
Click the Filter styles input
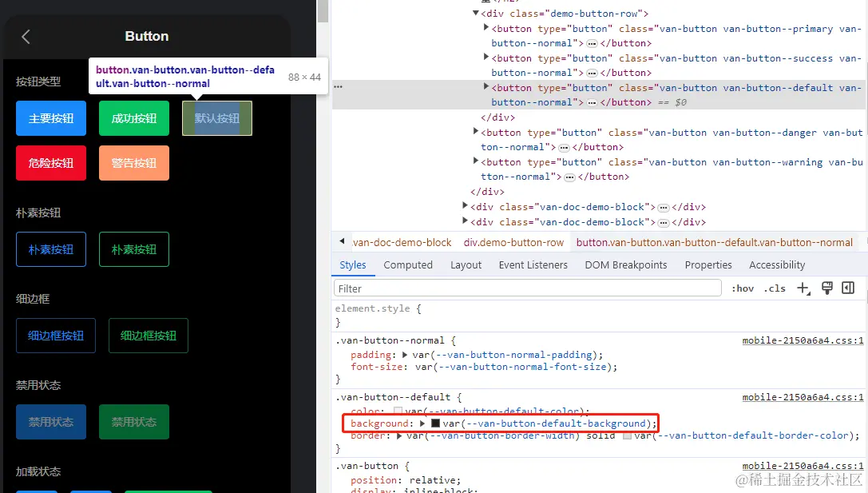point(528,288)
